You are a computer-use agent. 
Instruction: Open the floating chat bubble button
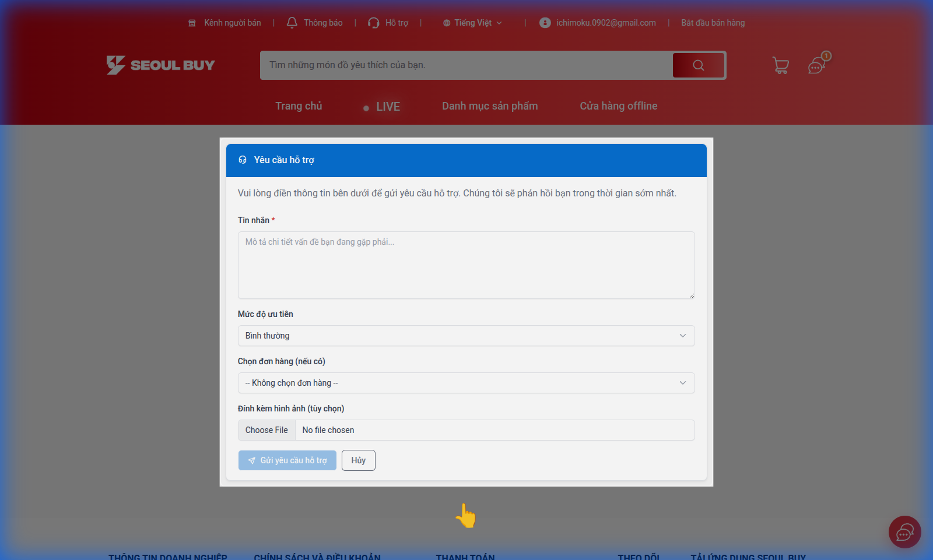pyautogui.click(x=904, y=532)
